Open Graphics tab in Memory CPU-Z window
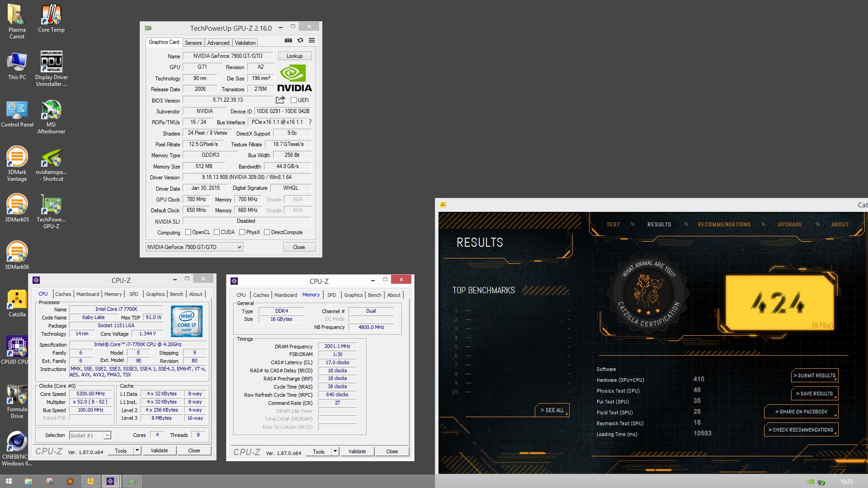This screenshot has width=868, height=488. tap(354, 295)
